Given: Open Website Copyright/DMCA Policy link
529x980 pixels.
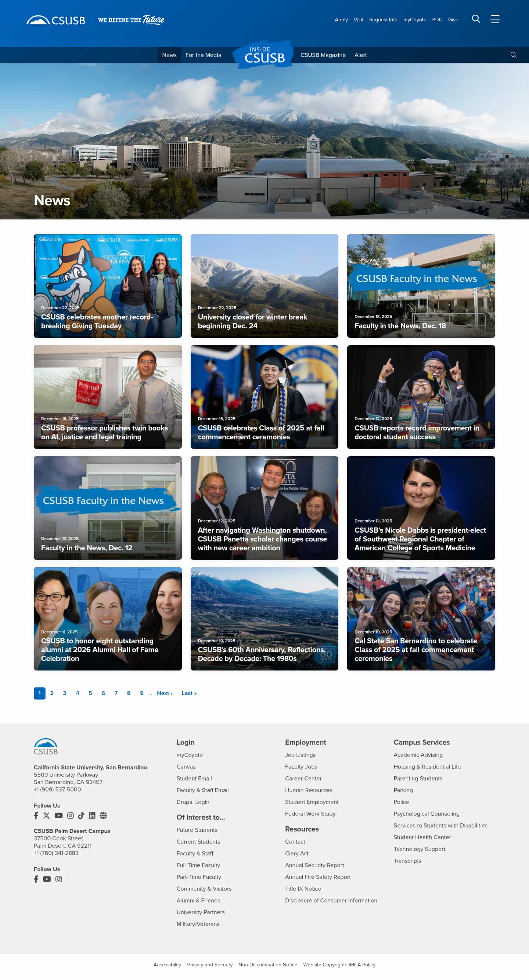Looking at the screenshot, I should pyautogui.click(x=339, y=965).
